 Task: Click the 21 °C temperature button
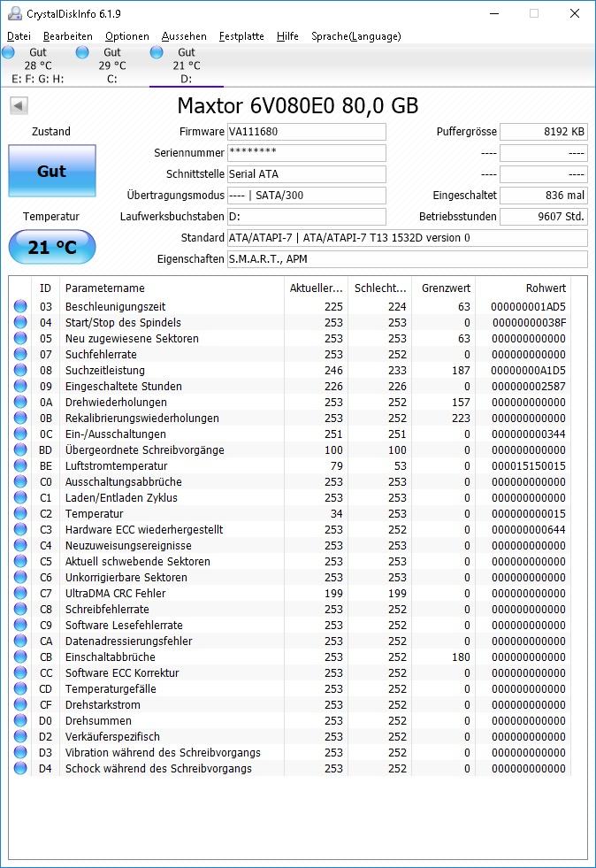click(52, 247)
